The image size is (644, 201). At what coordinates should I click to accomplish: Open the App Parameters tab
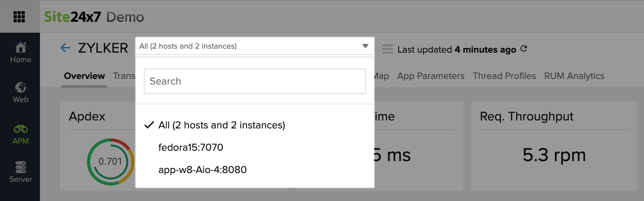click(x=431, y=76)
